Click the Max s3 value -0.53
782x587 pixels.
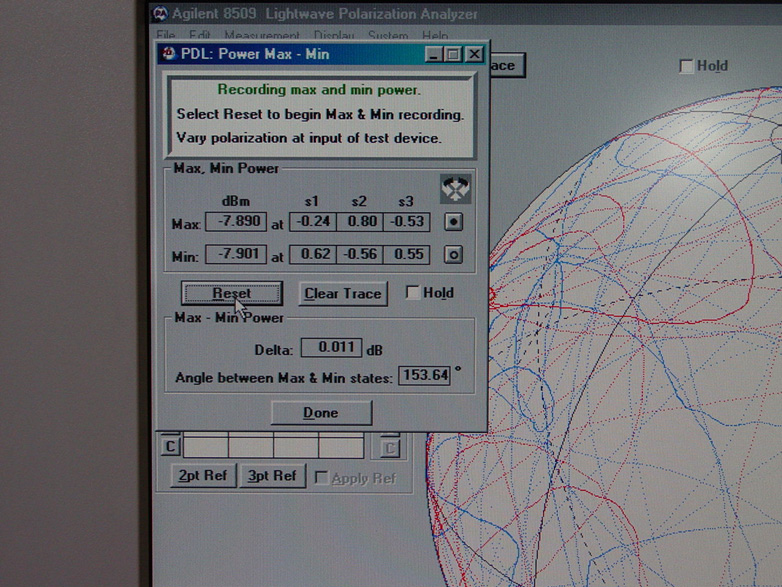tap(406, 222)
